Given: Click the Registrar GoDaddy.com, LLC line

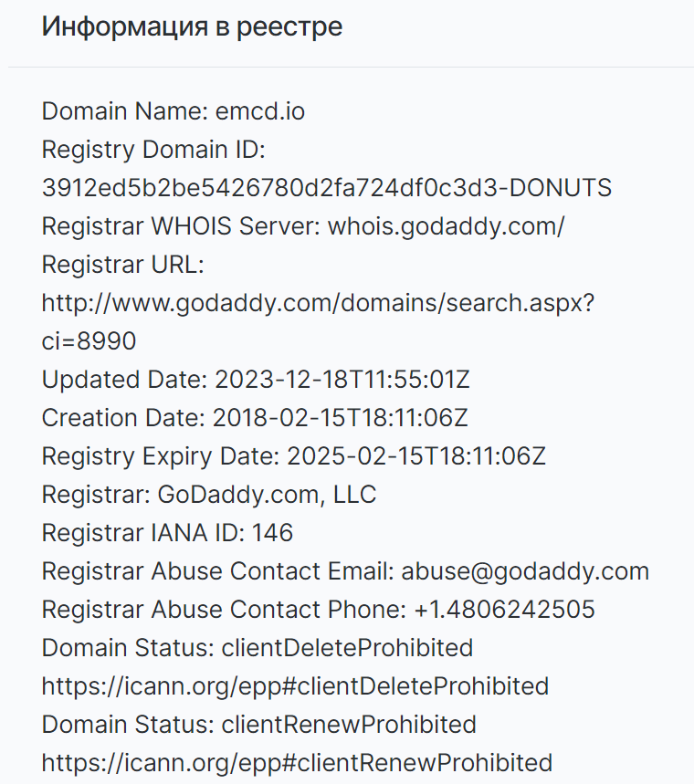Looking at the screenshot, I should click(x=209, y=495).
